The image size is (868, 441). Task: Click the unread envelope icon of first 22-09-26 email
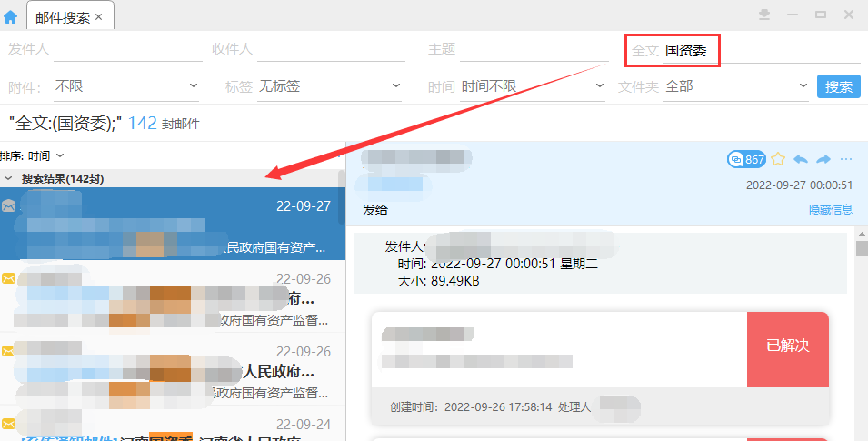(9, 278)
